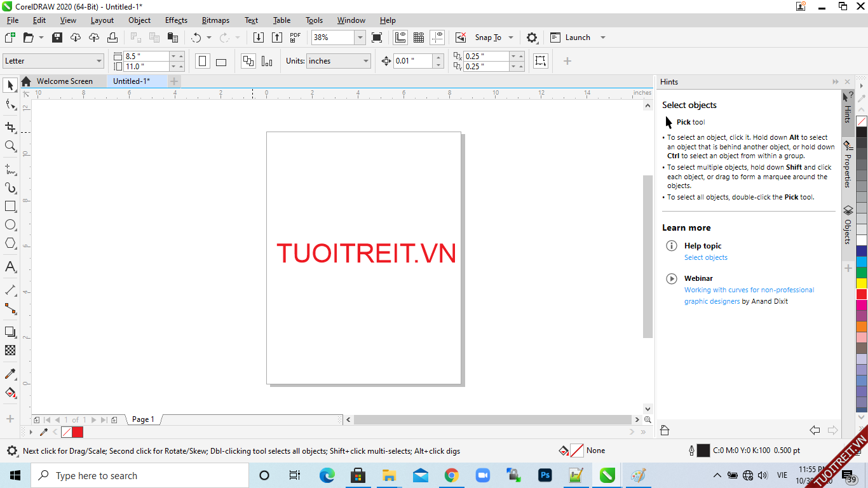Screen dimensions: 868x488
Task: Toggle the Show Grid button
Action: pos(419,37)
